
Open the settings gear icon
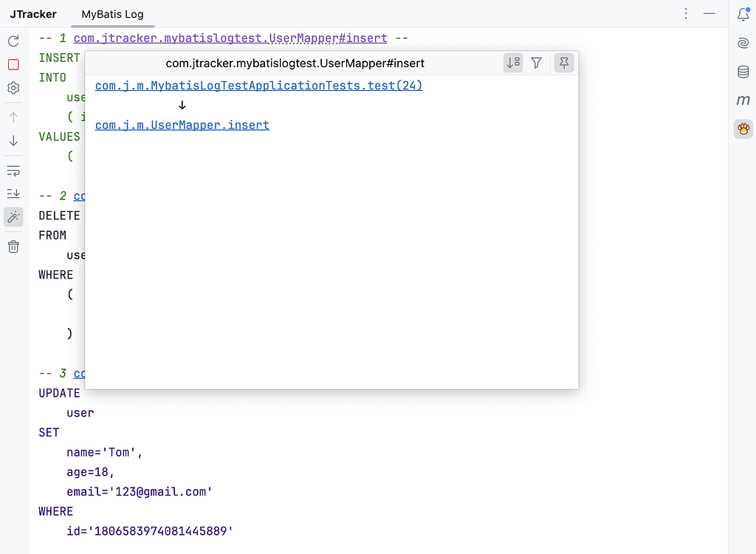[13, 89]
